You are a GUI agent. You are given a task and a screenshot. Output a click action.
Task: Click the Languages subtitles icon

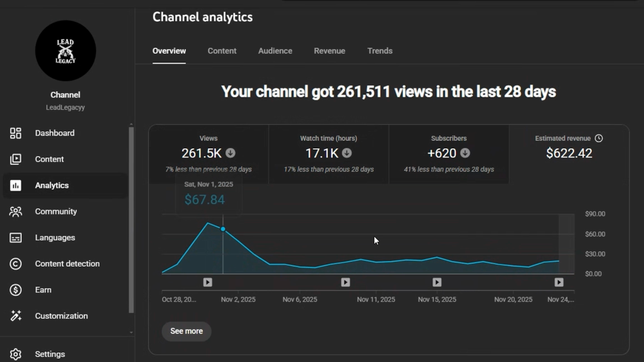click(15, 238)
